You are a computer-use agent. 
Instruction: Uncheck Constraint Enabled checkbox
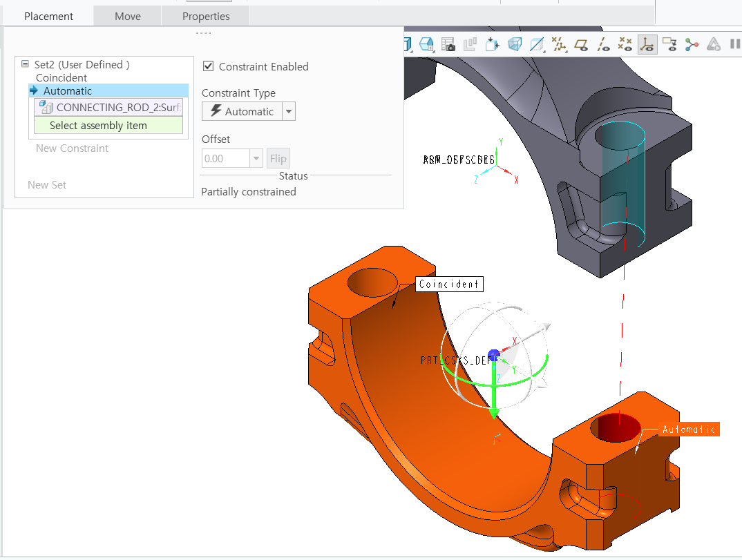tap(208, 66)
